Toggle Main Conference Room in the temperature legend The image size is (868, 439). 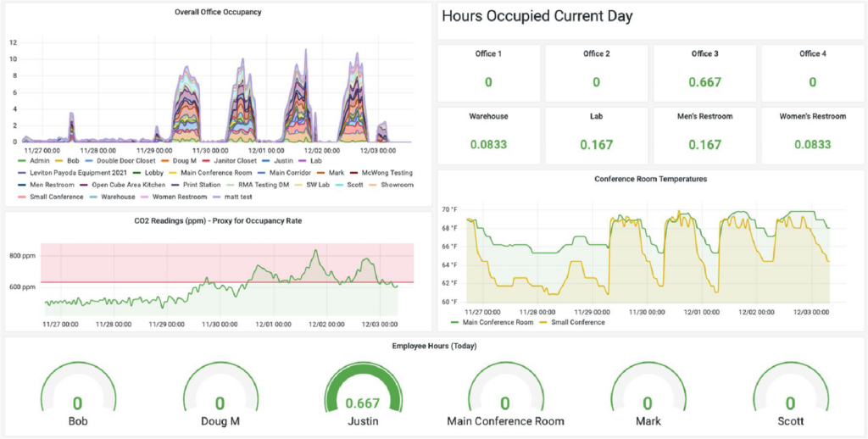(x=498, y=322)
